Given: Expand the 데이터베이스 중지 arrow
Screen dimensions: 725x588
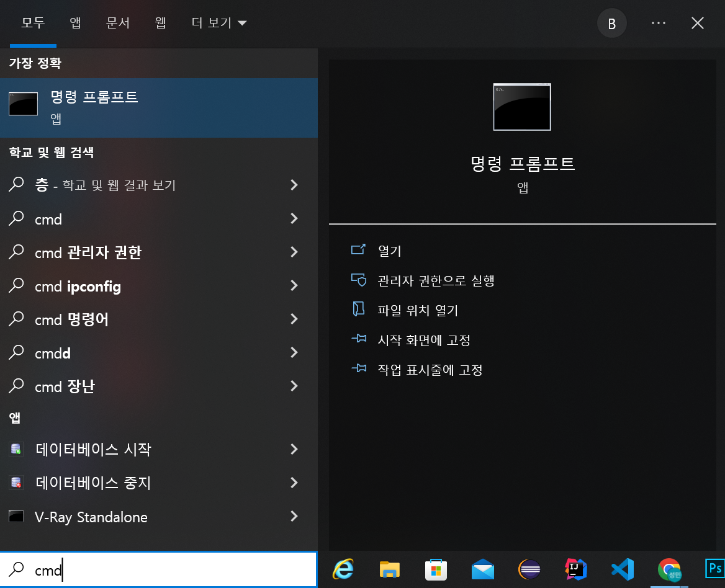Looking at the screenshot, I should pyautogui.click(x=294, y=483).
